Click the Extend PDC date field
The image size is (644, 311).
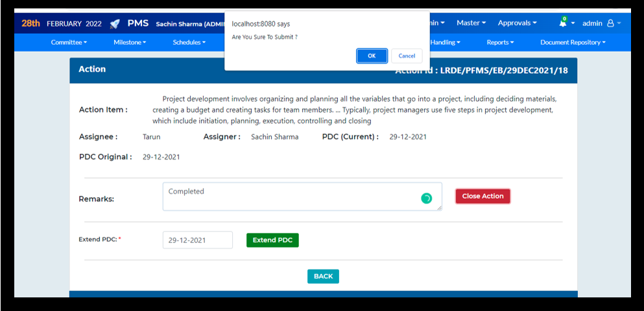197,240
